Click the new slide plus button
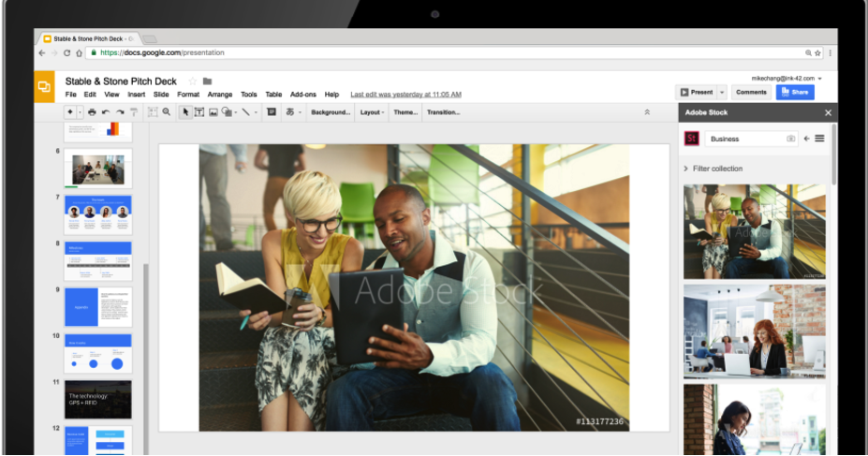 coord(69,112)
